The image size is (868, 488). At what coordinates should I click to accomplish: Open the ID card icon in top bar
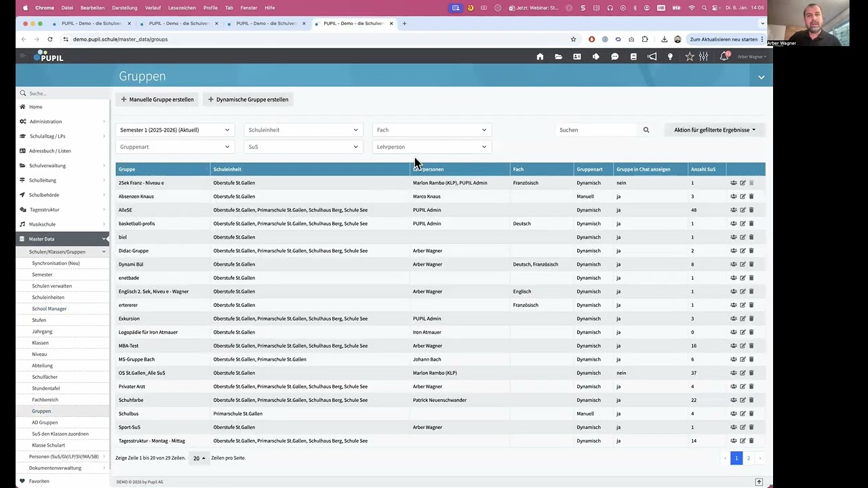click(577, 57)
